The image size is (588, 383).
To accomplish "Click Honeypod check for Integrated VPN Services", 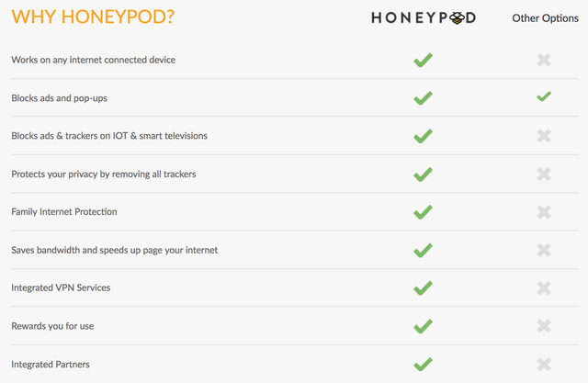I will [423, 287].
